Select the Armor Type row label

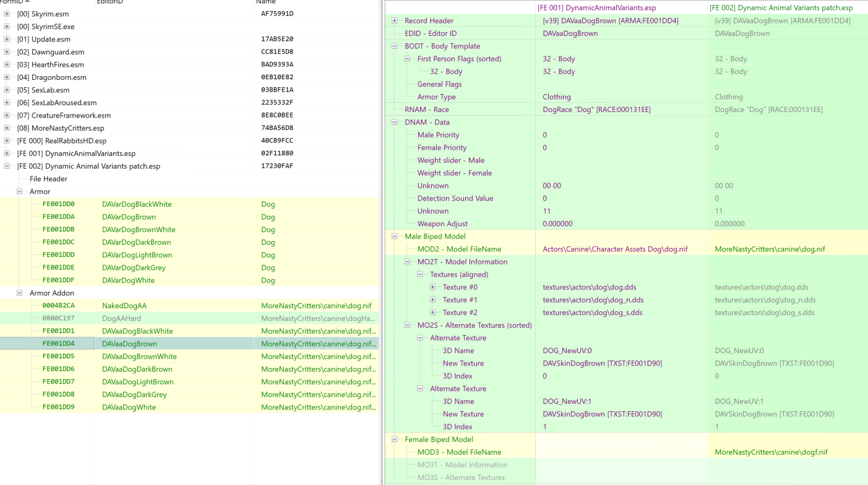click(x=437, y=97)
